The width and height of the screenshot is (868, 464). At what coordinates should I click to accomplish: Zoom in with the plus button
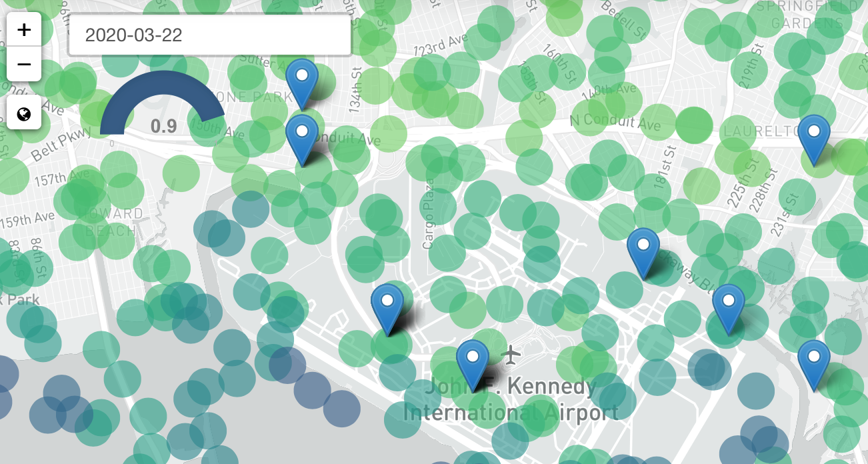(24, 30)
